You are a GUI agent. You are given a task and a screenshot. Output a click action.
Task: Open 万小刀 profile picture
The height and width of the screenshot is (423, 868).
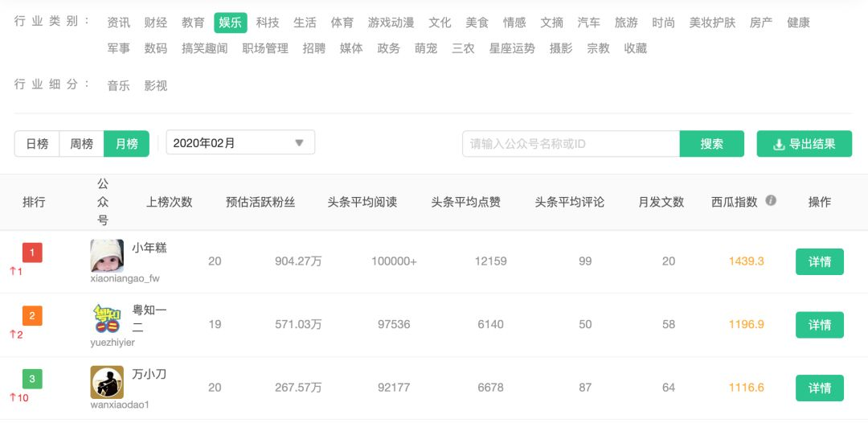click(x=107, y=382)
